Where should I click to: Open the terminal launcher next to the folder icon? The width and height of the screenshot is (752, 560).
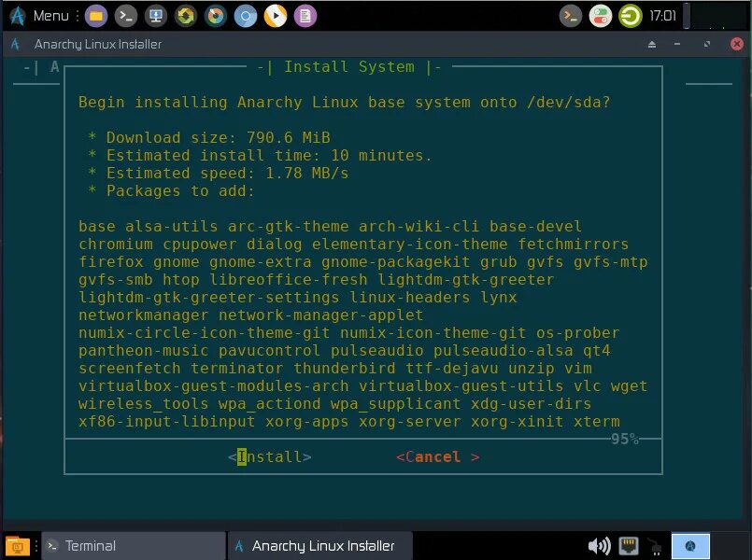click(x=126, y=16)
